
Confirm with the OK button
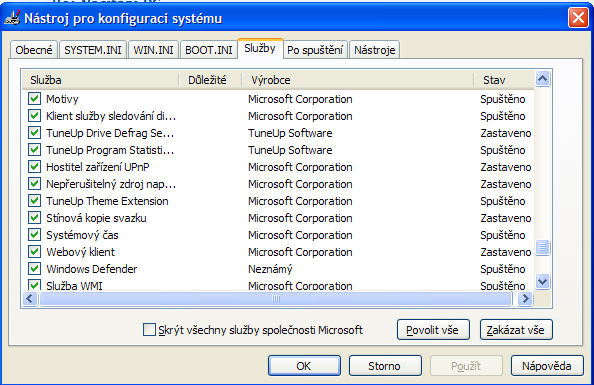point(304,366)
